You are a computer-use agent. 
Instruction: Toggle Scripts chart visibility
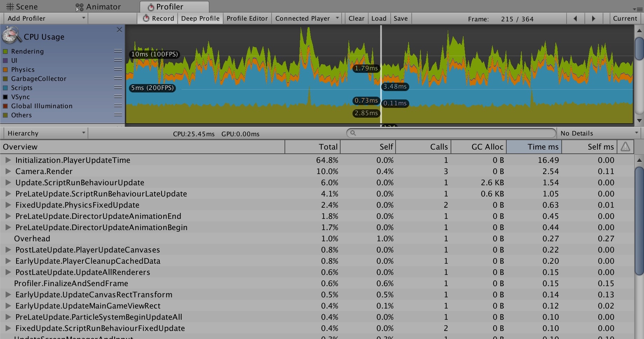pyautogui.click(x=5, y=88)
